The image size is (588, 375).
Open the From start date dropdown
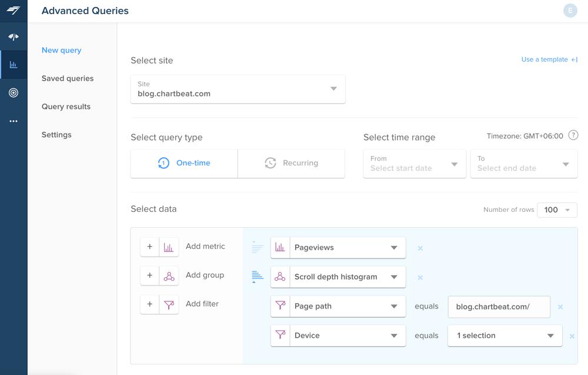click(415, 164)
